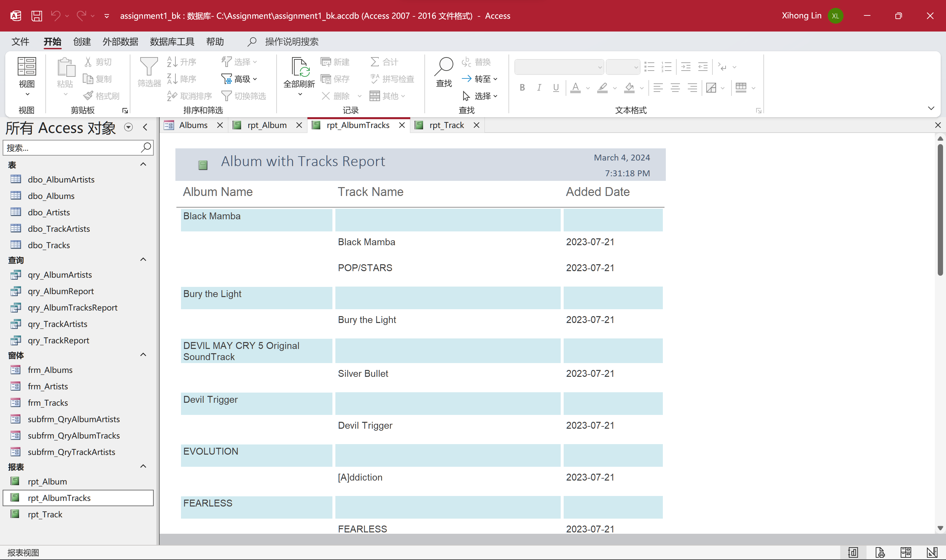This screenshot has height=560, width=946.
Task: Align text left icon
Action: (x=658, y=88)
